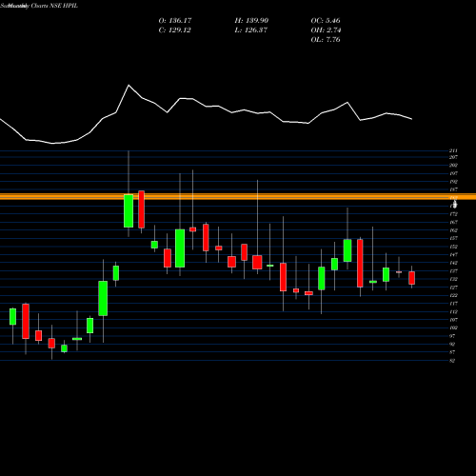Click the 'OC: 5.46' reading
Image resolution: width=476 pixels, height=476 pixels.
[x=326, y=21]
